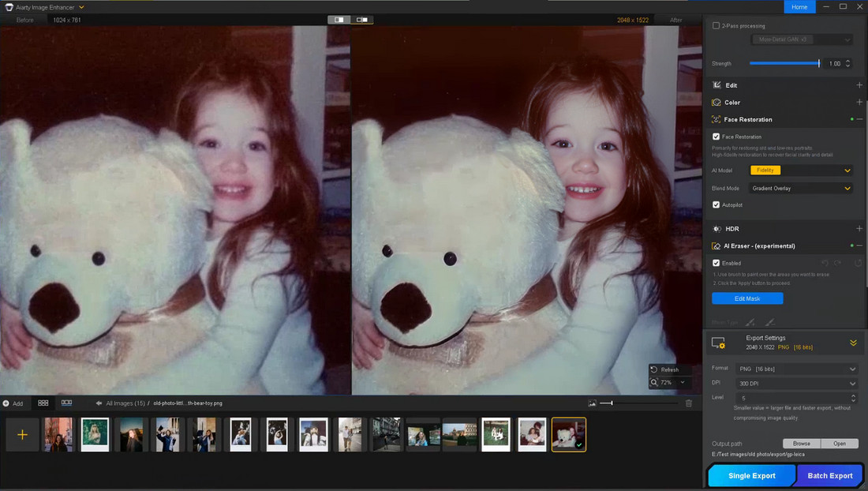Click the Aiarty app logo icon
868x491 pixels.
coord(9,7)
